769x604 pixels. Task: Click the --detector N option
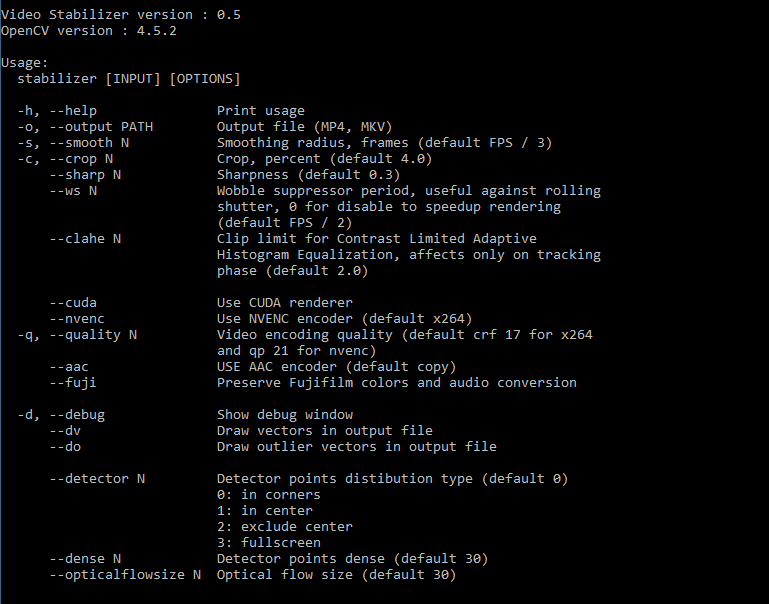97,479
